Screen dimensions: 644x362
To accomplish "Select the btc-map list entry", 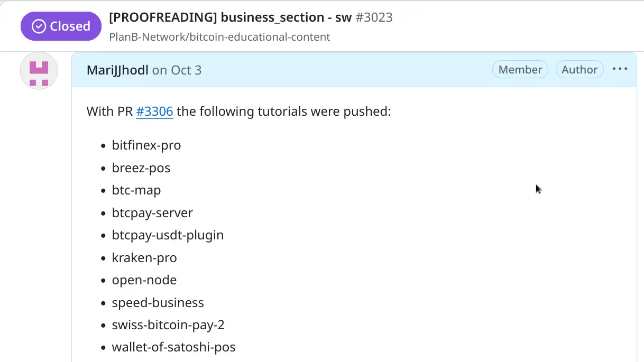I will (136, 190).
